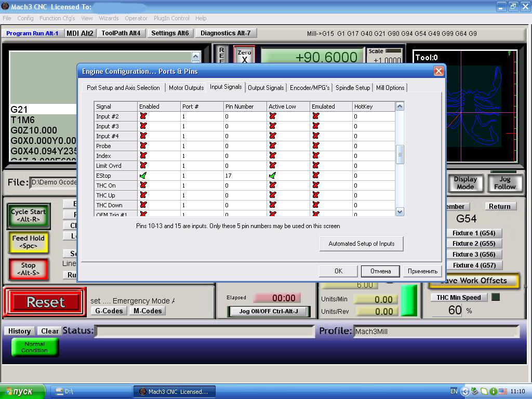Click the EStop Pin Number cell
This screenshot has width=532, height=399.
pyautogui.click(x=245, y=176)
